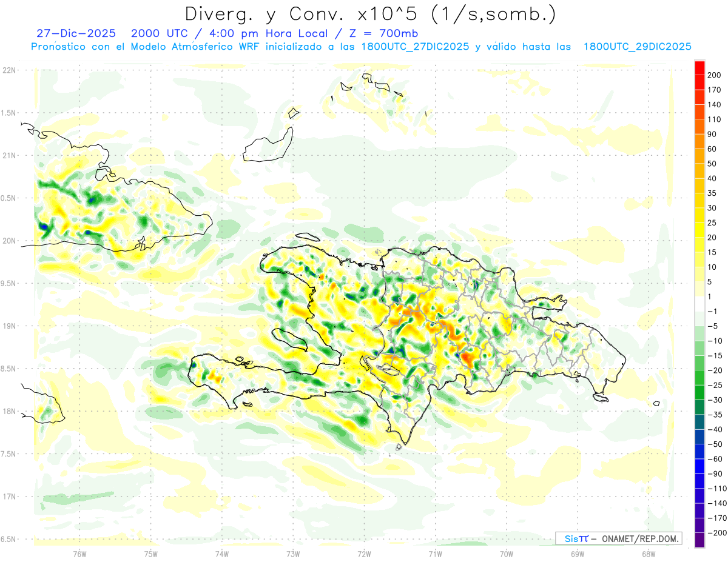Click the colorbar label '-90'
Viewport: 728px width, 562px height.
pyautogui.click(x=715, y=473)
